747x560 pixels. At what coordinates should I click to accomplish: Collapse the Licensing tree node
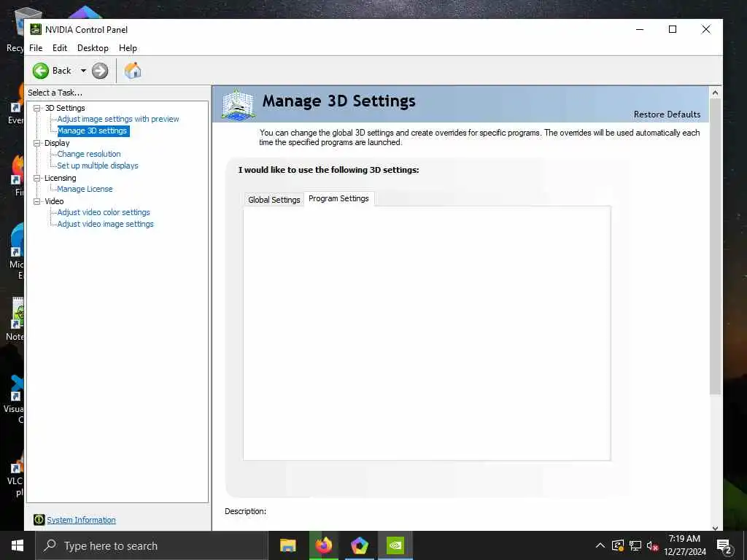tap(36, 178)
